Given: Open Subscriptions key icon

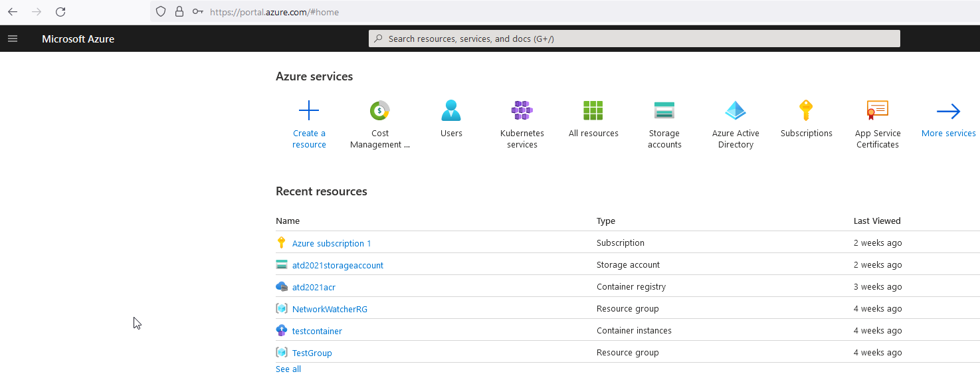Looking at the screenshot, I should pos(806,110).
